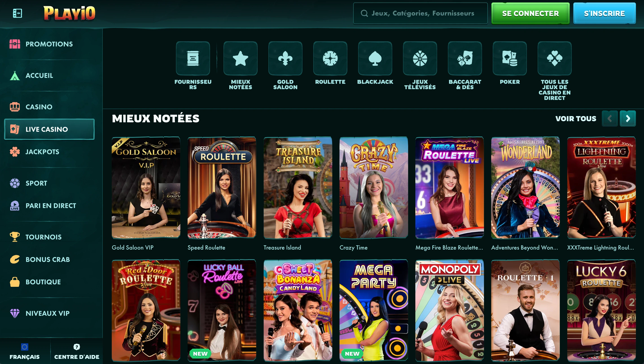Open the Monopoly Live game thumbnail
This screenshot has width=644, height=364.
[x=449, y=310]
